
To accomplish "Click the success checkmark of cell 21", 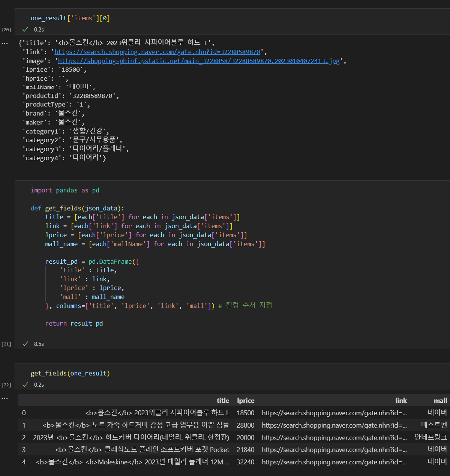I will coord(25,344).
